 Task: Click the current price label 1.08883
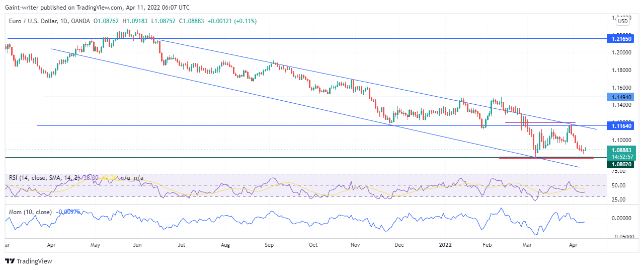click(x=622, y=150)
